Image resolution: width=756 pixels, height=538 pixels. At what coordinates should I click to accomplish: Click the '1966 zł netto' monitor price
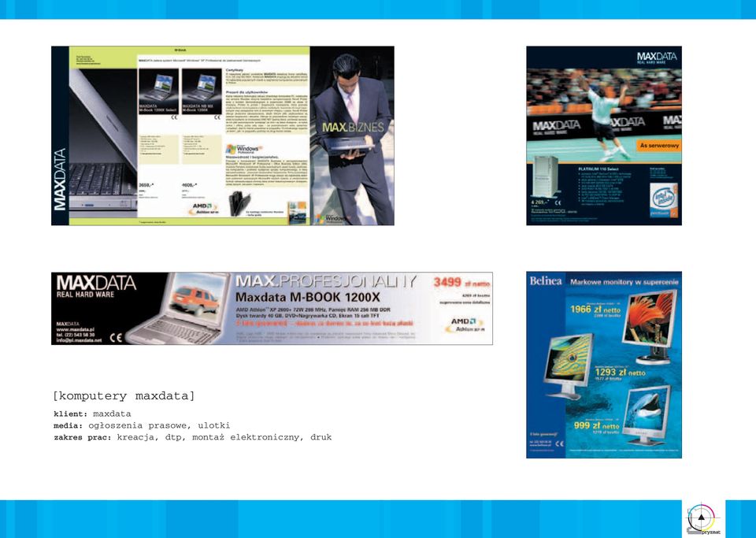click(595, 309)
